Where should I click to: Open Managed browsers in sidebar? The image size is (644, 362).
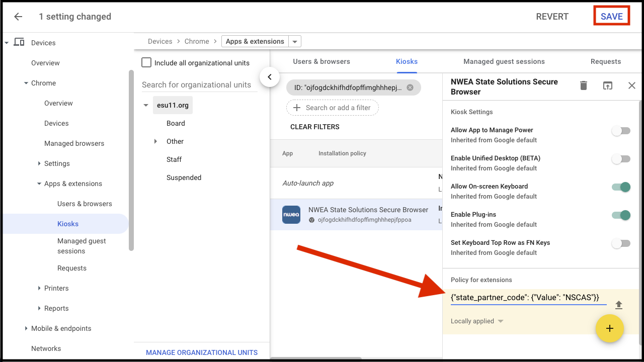(74, 143)
